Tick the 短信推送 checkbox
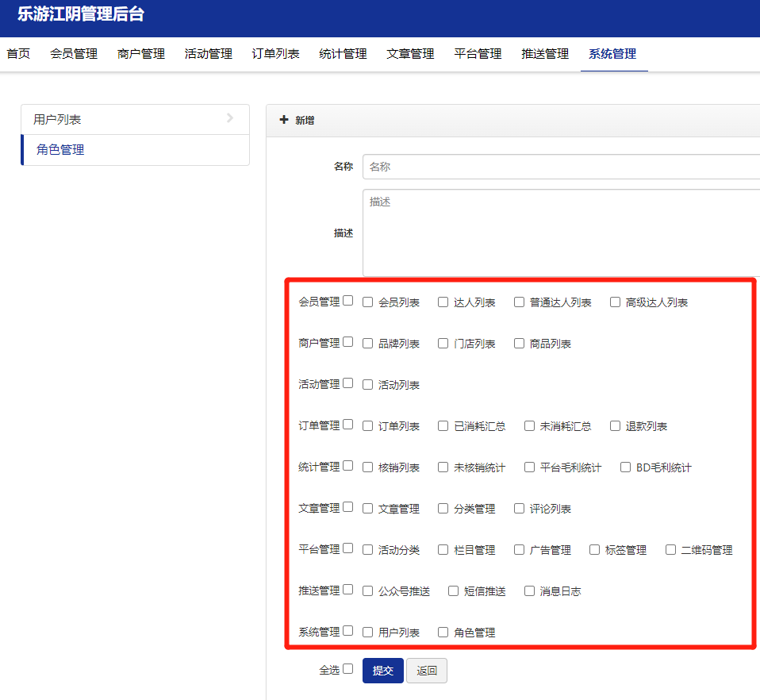This screenshot has width=760, height=700. click(453, 590)
